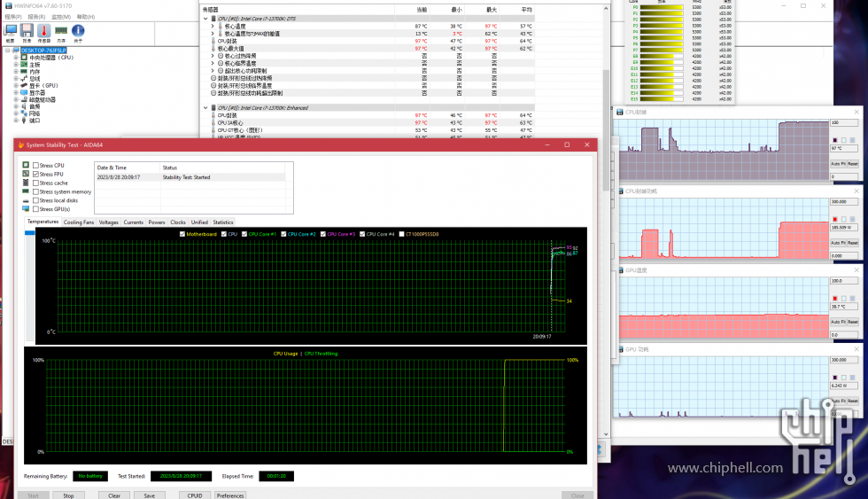Screen dimensions: 868x499
Task: Click the minimum value field showing 0 in CPU封装 graph
Action: point(843,176)
